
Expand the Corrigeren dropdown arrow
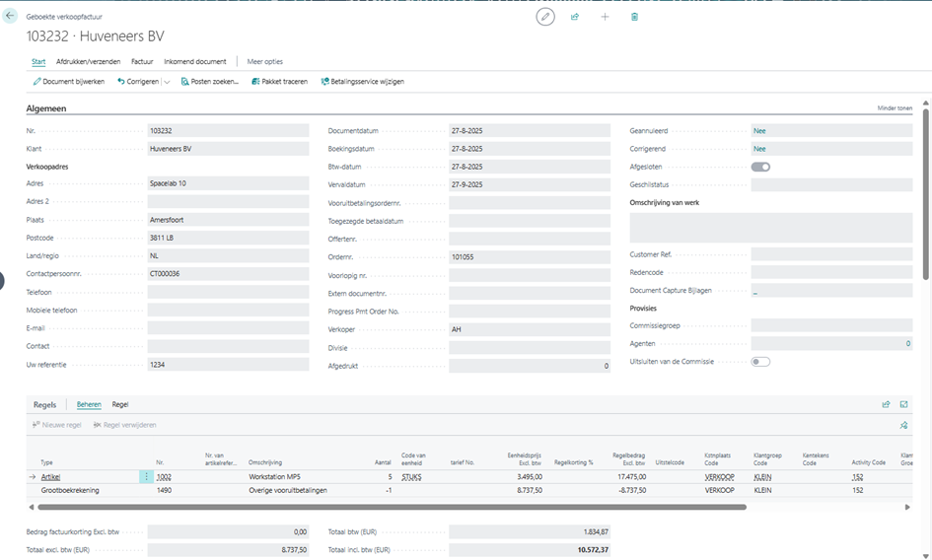(x=168, y=82)
